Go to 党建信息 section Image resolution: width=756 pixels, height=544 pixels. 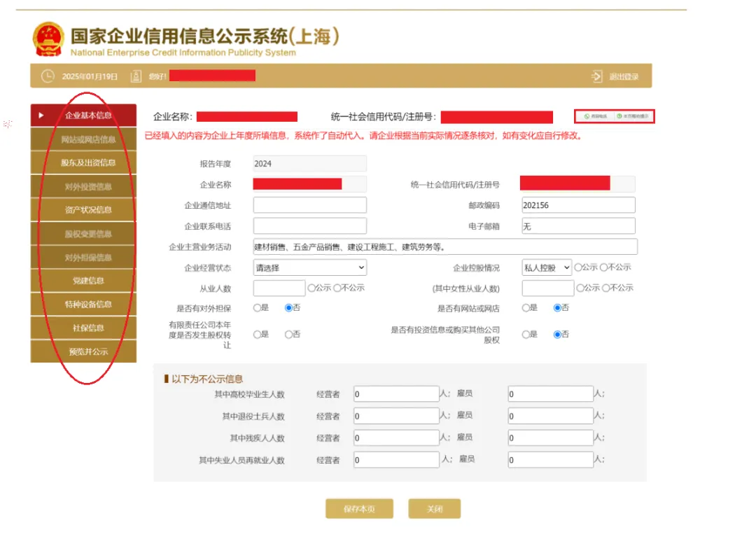click(x=83, y=281)
